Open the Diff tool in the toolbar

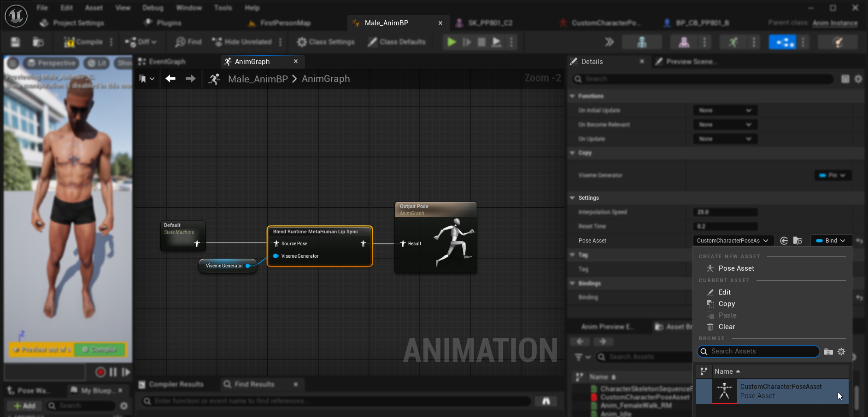pyautogui.click(x=140, y=42)
